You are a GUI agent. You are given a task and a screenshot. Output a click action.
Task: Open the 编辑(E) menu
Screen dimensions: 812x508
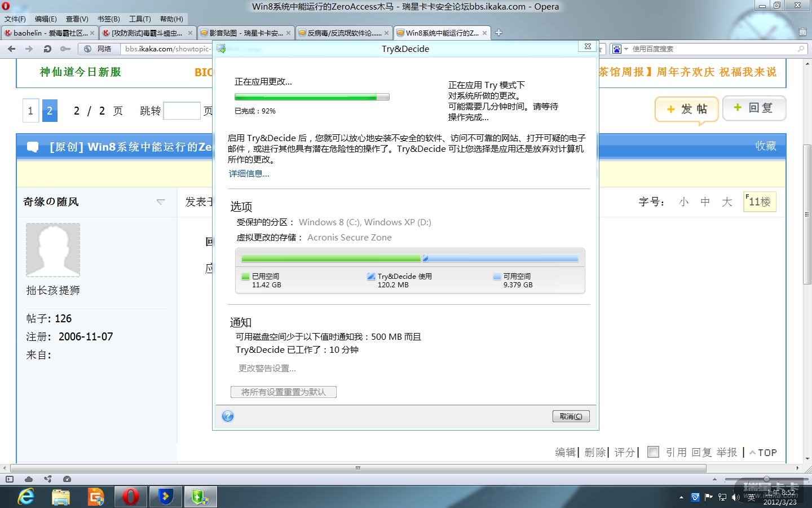point(46,19)
